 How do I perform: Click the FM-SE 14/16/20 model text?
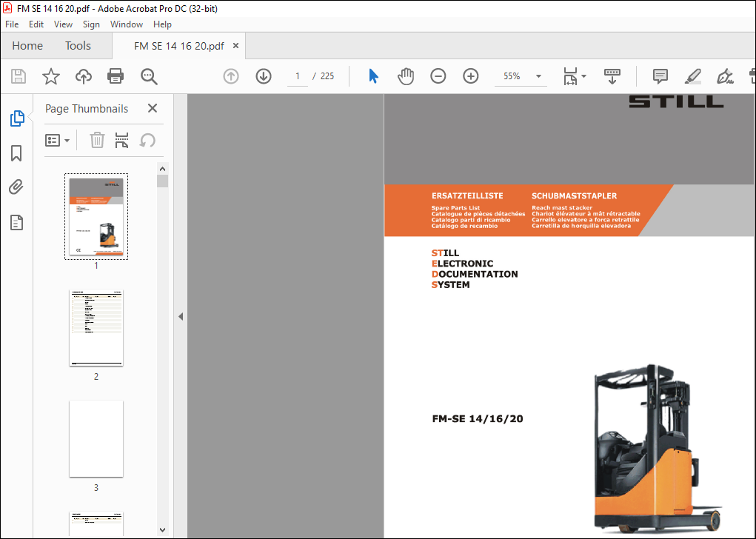tap(478, 418)
